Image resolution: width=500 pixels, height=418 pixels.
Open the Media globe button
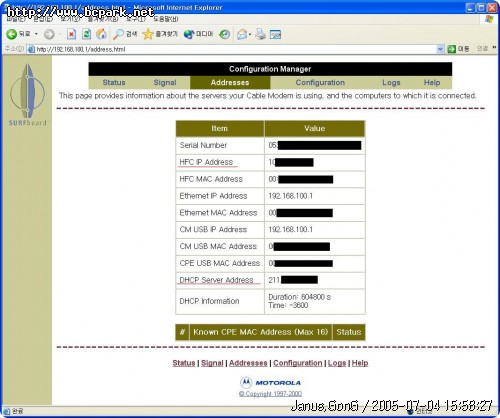point(198,34)
